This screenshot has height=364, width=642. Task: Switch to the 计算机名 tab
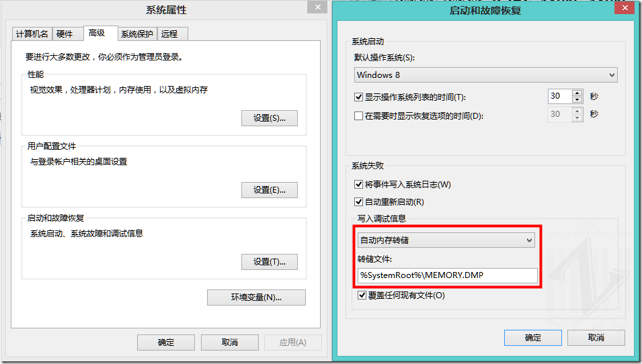[x=32, y=34]
